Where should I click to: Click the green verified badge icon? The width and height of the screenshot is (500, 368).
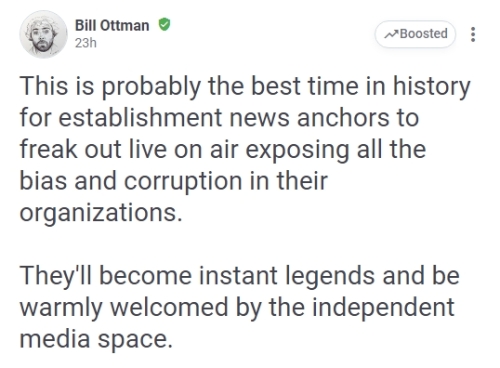164,25
